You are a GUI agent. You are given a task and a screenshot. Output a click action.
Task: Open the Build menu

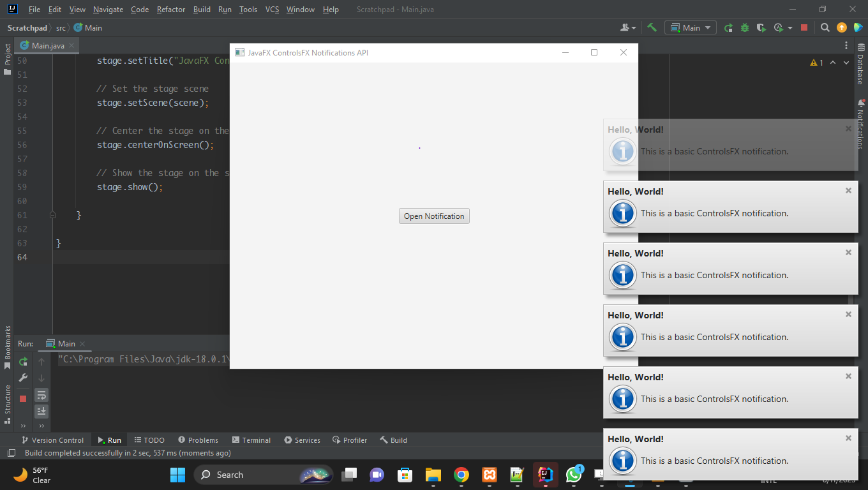coord(202,10)
